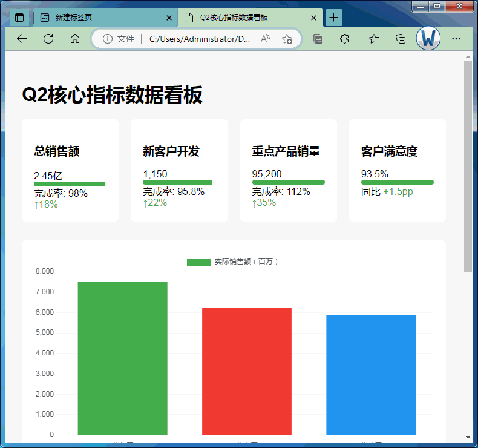Go to the home page
The height and width of the screenshot is (448, 478).
(75, 39)
